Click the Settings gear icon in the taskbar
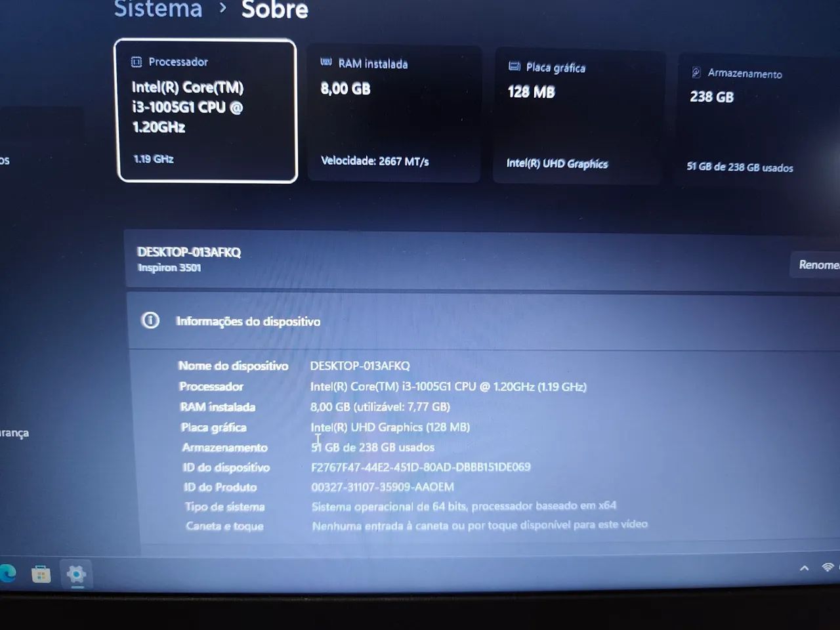The width and height of the screenshot is (840, 630). click(76, 574)
